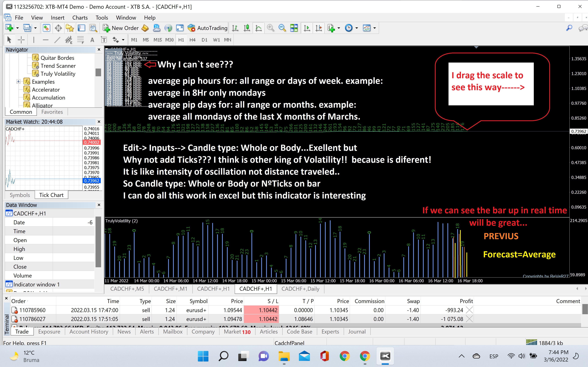Select the Crosshair tool
The image size is (588, 367).
(x=21, y=40)
